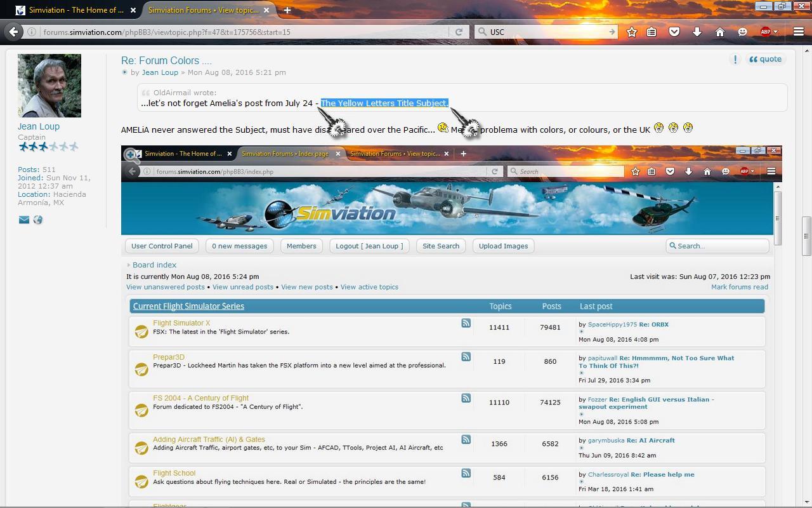Screen dimensions: 812x508
Task: Click RSS feed icon for Prepar3D
Action: (x=466, y=357)
